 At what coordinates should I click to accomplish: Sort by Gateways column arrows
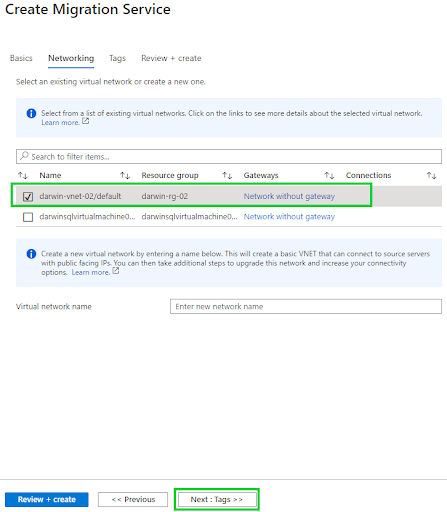coord(329,175)
